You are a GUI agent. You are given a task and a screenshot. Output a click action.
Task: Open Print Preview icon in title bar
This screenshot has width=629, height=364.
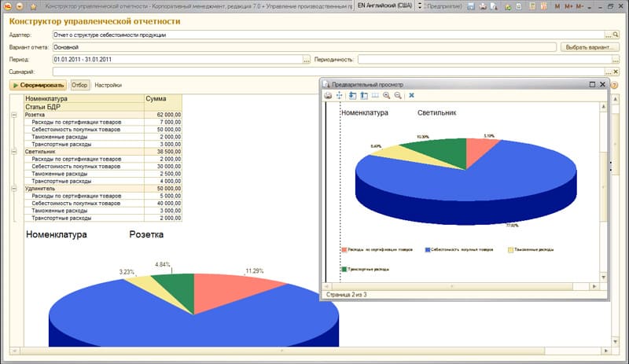[494, 6]
